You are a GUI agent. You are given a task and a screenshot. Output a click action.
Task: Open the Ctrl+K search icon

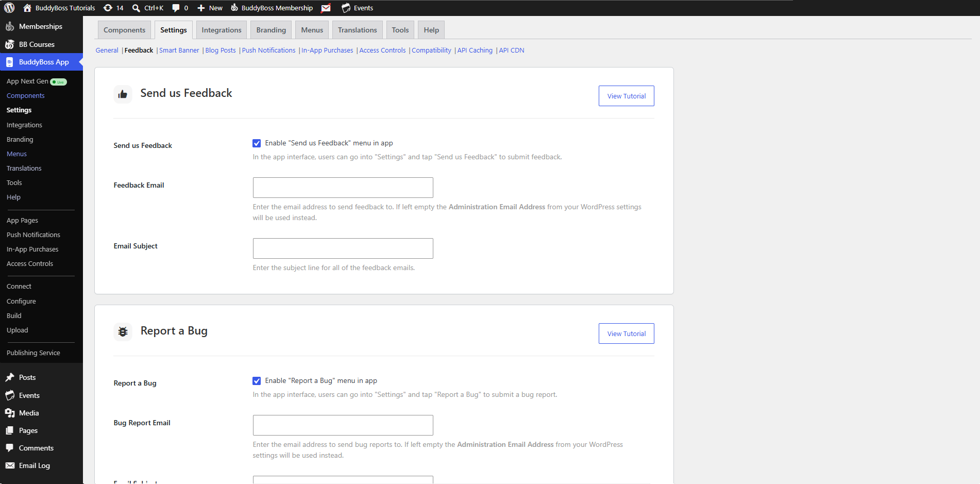[x=136, y=8]
